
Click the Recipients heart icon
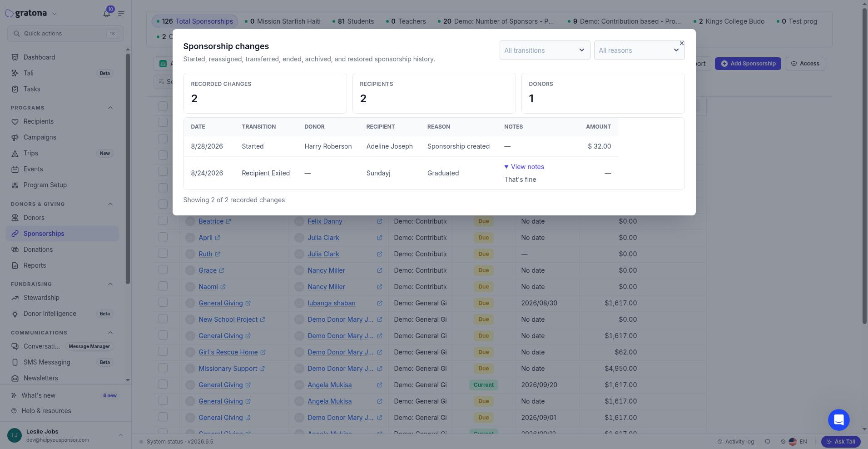pyautogui.click(x=15, y=121)
